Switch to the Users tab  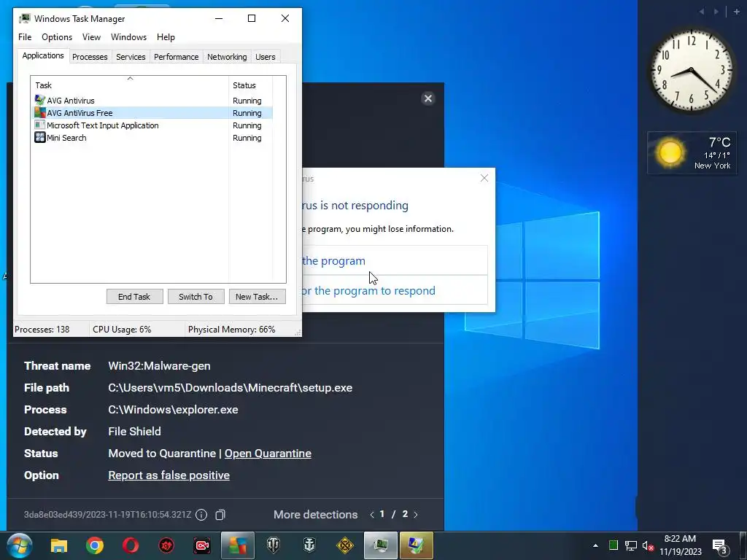coord(266,57)
